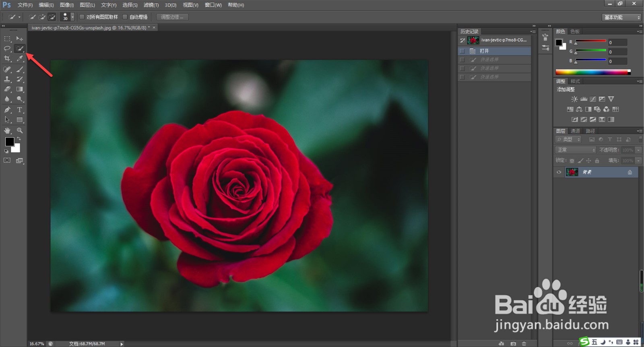The image size is (644, 347).
Task: Choose Add to Selection mode
Action: coord(42,17)
